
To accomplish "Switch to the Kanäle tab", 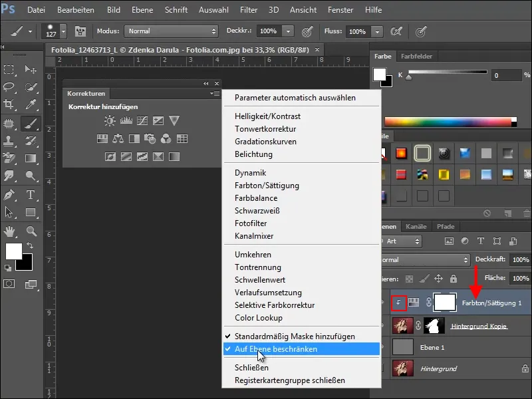I will point(416,226).
